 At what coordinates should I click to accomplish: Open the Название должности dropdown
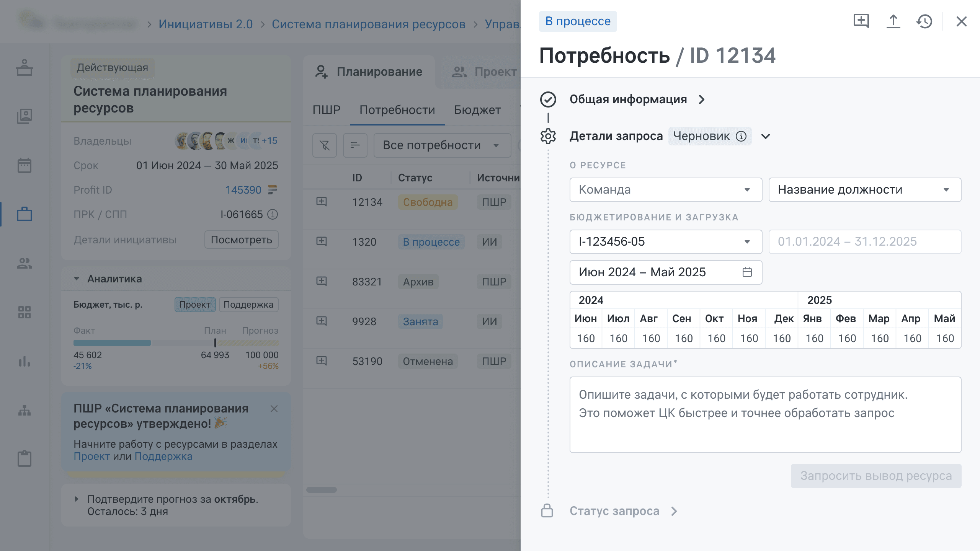pos(865,190)
